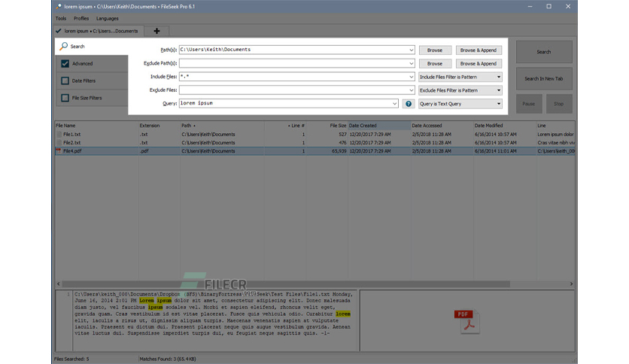Open the Include Files Filter is Pattern dropdown
This screenshot has height=364, width=629.
[460, 77]
